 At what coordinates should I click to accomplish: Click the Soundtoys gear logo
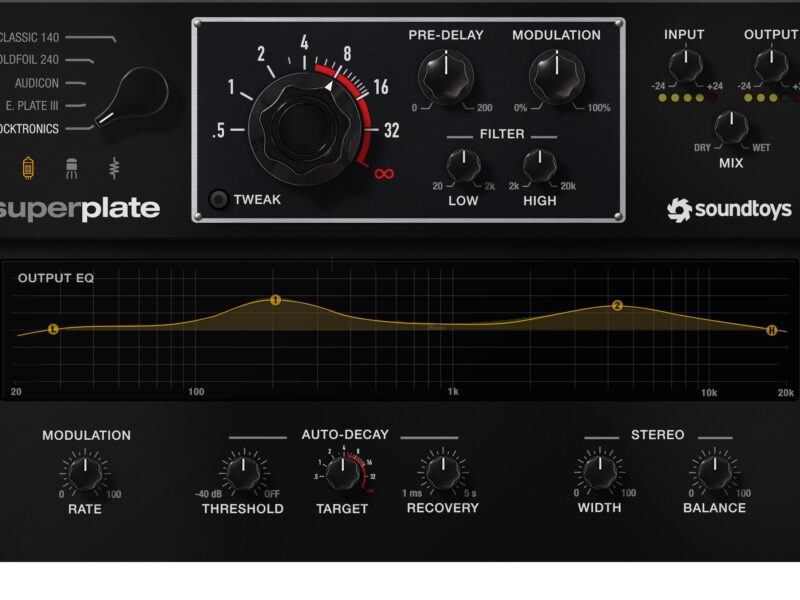coord(680,209)
